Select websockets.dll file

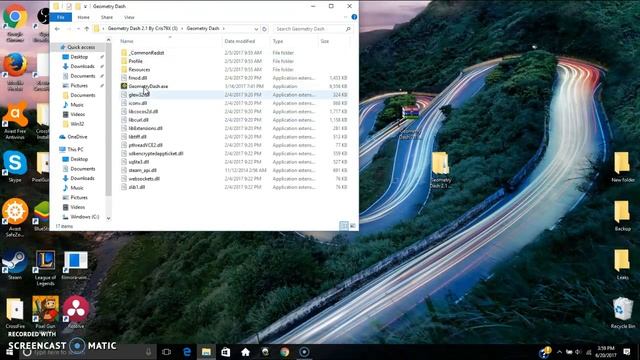click(144, 179)
